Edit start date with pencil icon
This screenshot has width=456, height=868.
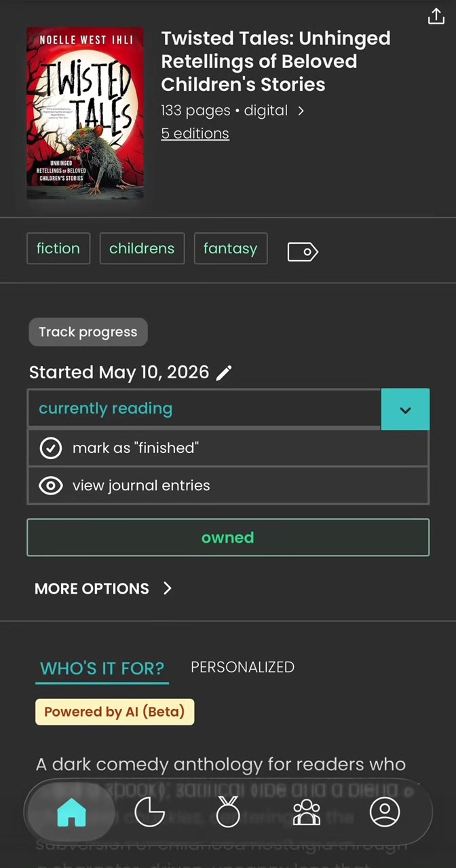(224, 373)
